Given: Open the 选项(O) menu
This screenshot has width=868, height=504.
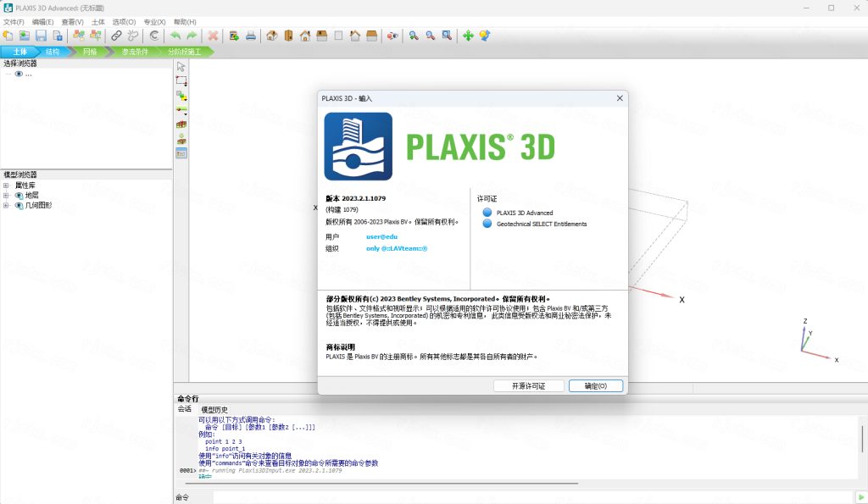Looking at the screenshot, I should (124, 21).
